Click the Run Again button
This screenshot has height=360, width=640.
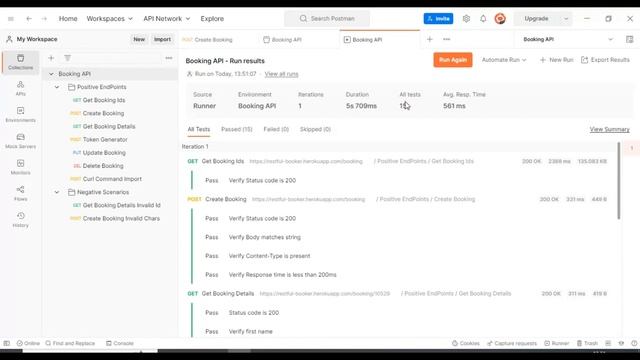click(453, 60)
